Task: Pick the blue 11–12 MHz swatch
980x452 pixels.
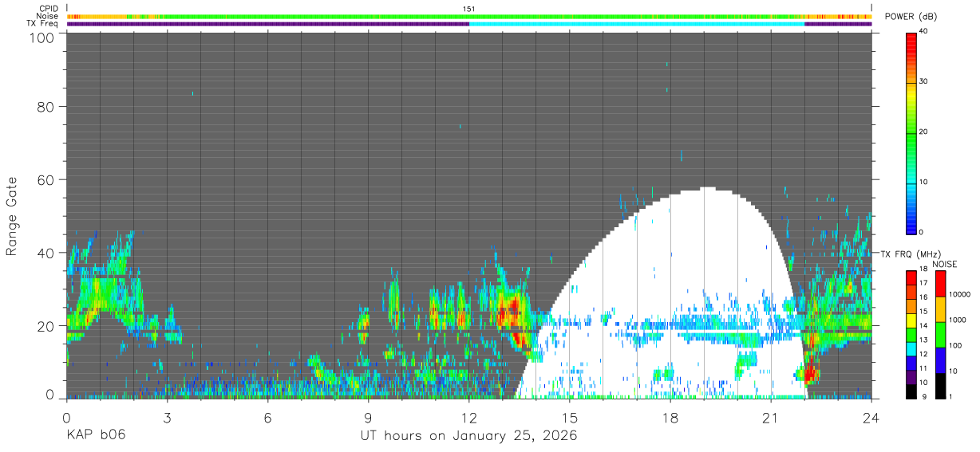Action: pyautogui.click(x=911, y=364)
